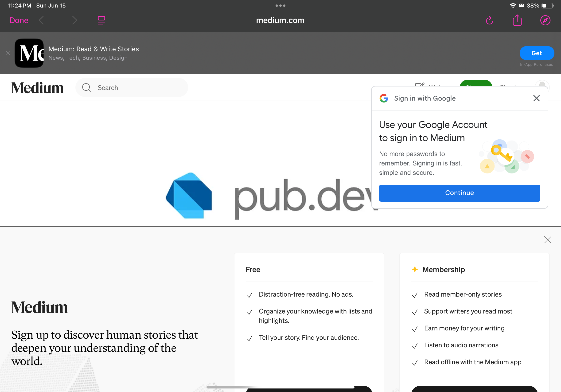The image size is (561, 392).
Task: Close the Sign in with Google popup
Action: coord(536,98)
